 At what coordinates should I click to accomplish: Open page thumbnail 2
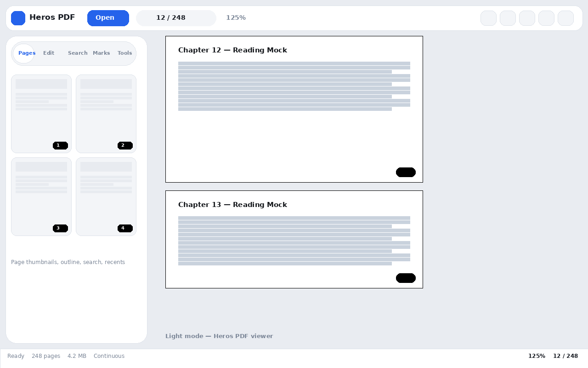[x=106, y=114]
